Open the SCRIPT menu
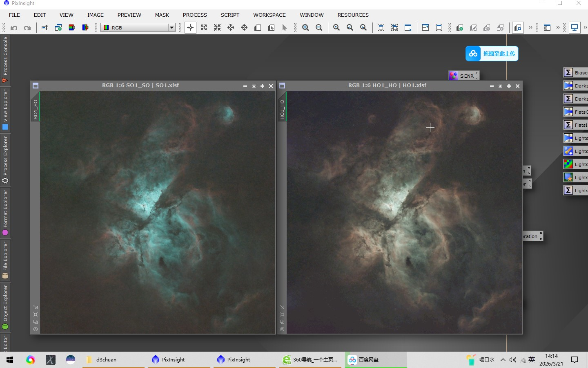588x368 pixels. coord(230,15)
